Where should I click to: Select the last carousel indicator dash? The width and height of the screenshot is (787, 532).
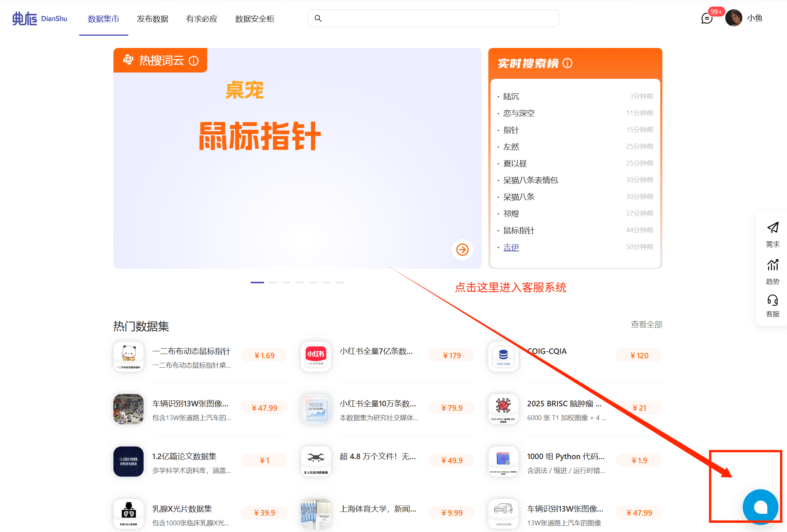(x=340, y=283)
